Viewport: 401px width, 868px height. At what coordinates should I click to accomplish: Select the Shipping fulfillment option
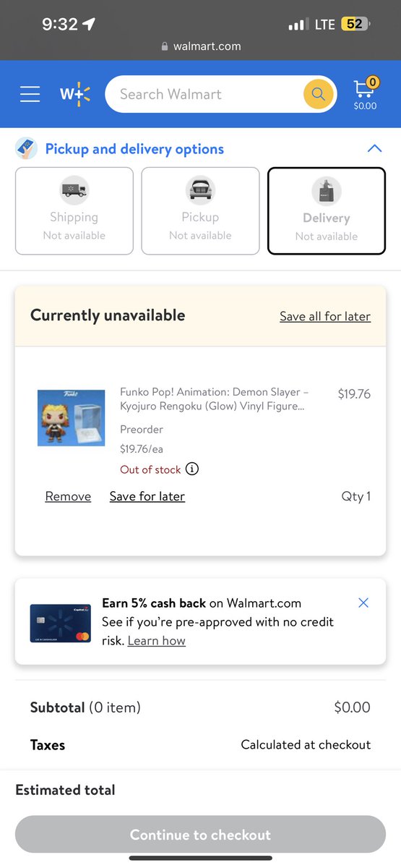(74, 211)
